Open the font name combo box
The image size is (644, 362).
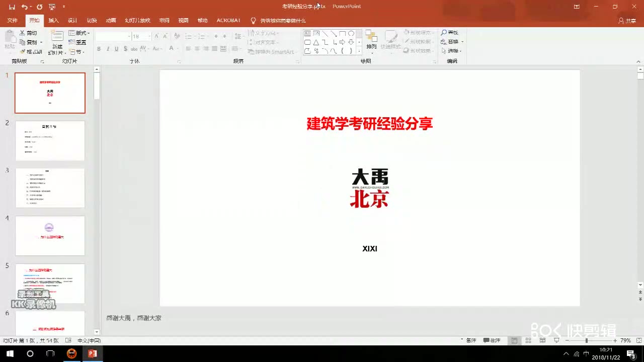[x=113, y=36]
